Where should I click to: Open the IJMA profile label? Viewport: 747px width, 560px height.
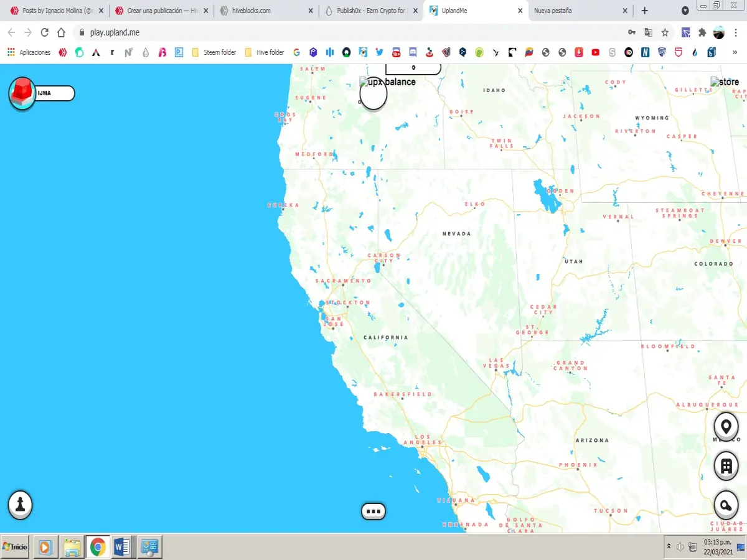click(54, 93)
